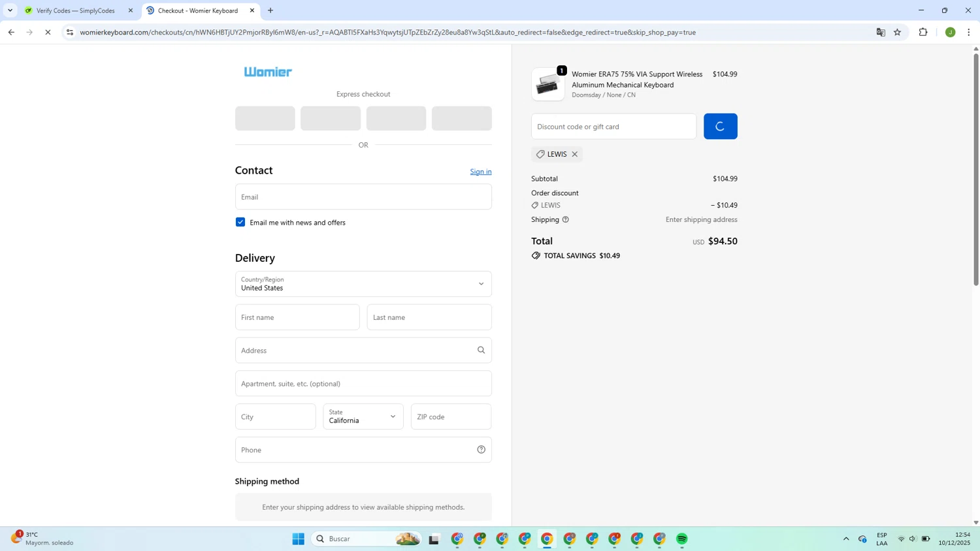The width and height of the screenshot is (980, 551).
Task: Open the Windows Start menu
Action: point(299,539)
